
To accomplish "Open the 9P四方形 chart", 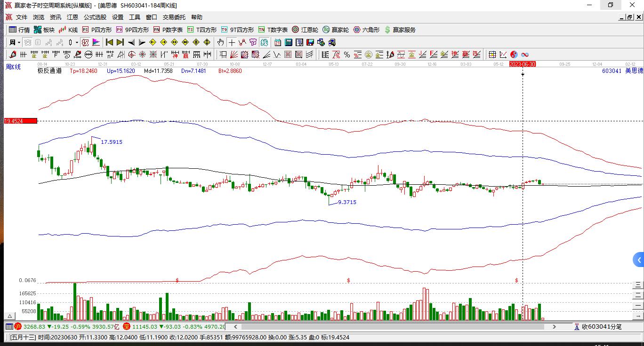I will (132, 30).
